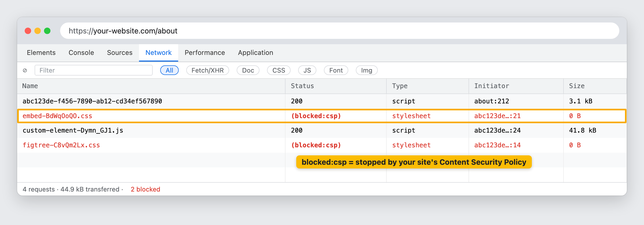This screenshot has height=225, width=644.
Task: Click stylesheet type of figtree-C8vQm2Lx.css
Action: 411,145
